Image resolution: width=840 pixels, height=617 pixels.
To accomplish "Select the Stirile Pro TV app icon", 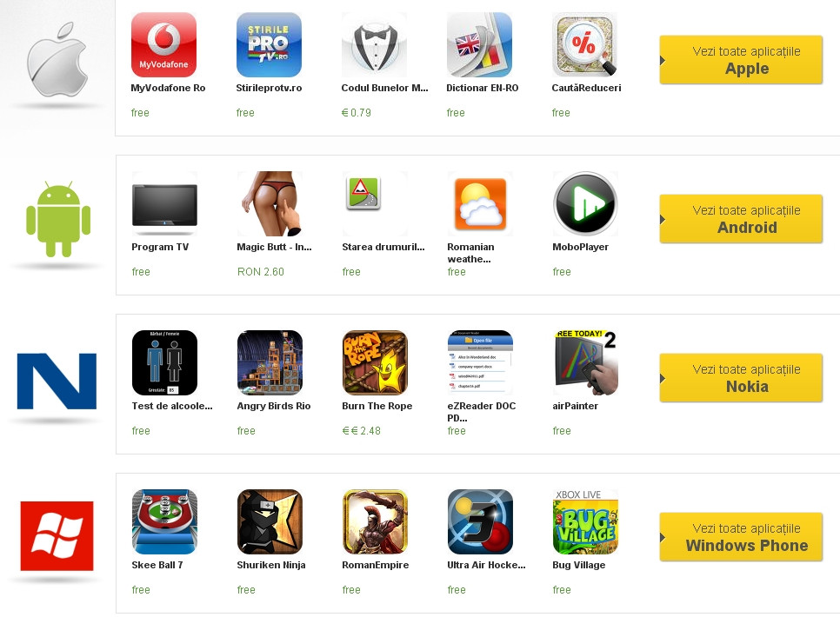I will point(269,44).
